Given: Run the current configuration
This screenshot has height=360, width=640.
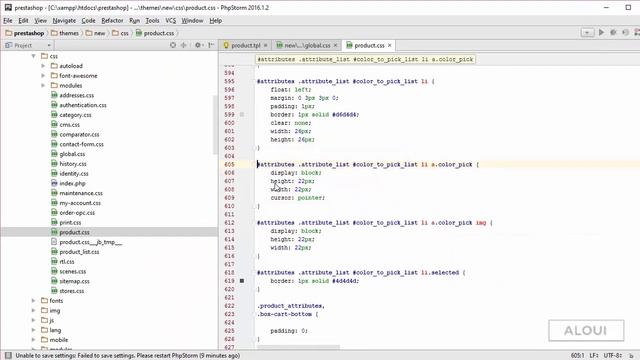Looking at the screenshot, I should tap(601, 33).
